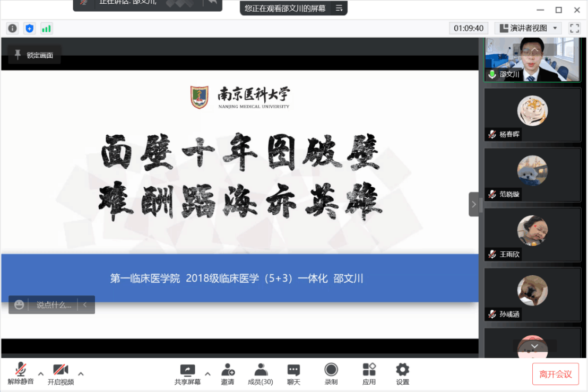Click the 离开会议 leave meeting button

(555, 374)
